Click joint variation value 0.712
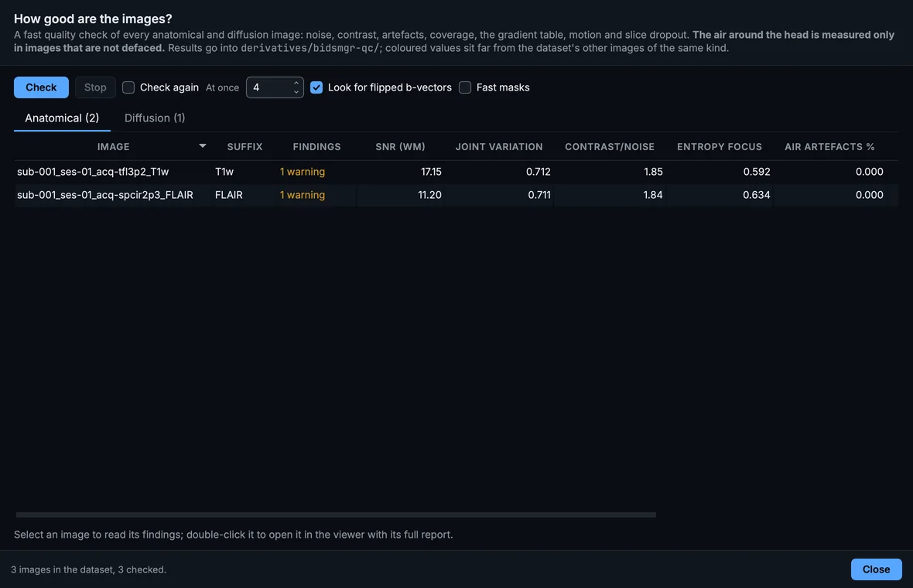The width and height of the screenshot is (913, 588). [538, 172]
